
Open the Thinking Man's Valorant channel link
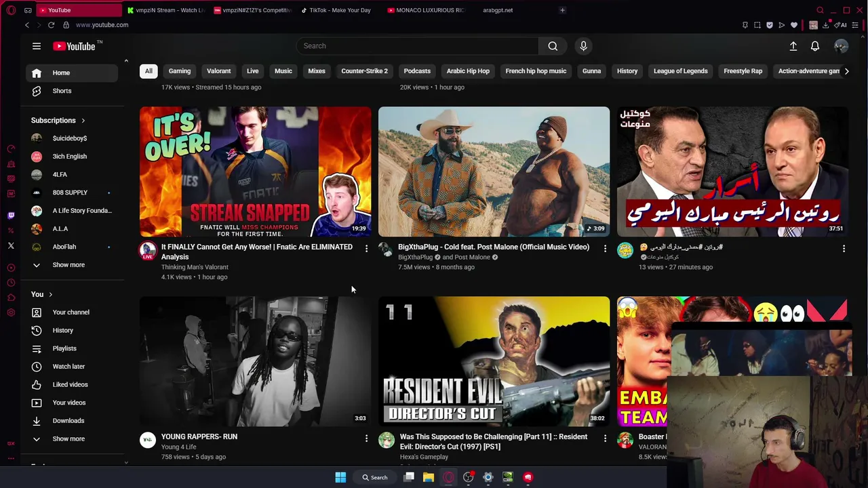point(195,267)
